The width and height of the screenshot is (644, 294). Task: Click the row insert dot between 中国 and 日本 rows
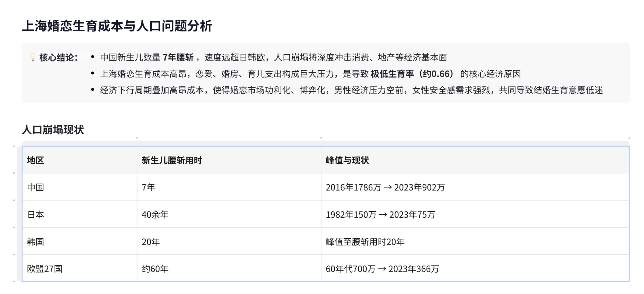coord(14,200)
